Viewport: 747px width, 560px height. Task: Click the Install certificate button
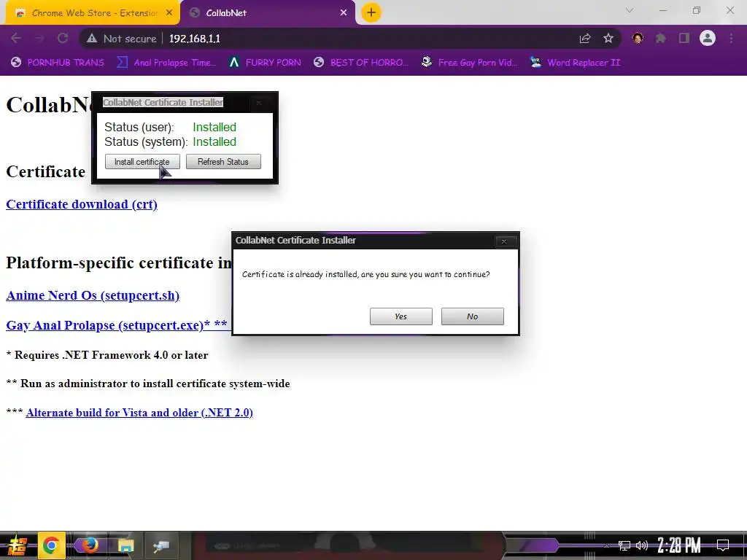(142, 162)
